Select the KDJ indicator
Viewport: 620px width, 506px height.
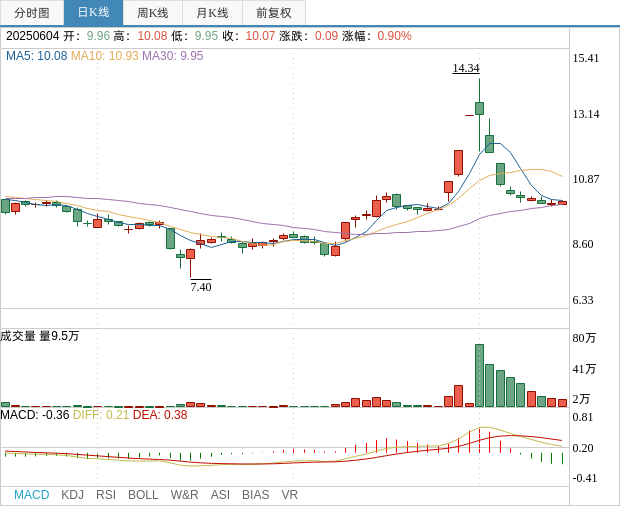coord(72,495)
